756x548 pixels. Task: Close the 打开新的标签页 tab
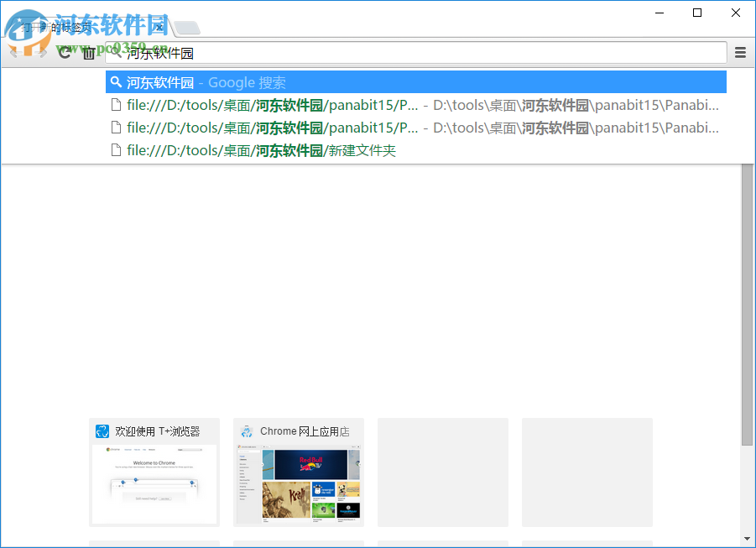pos(159,27)
